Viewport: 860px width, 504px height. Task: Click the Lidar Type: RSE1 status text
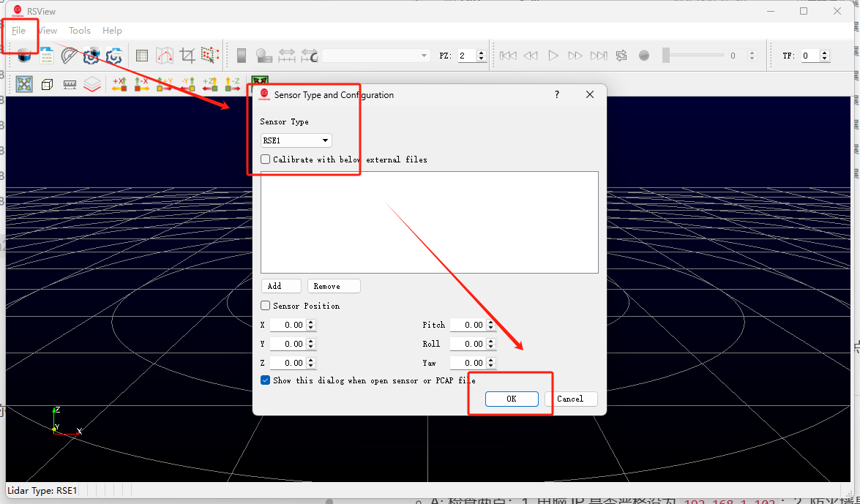[x=42, y=490]
